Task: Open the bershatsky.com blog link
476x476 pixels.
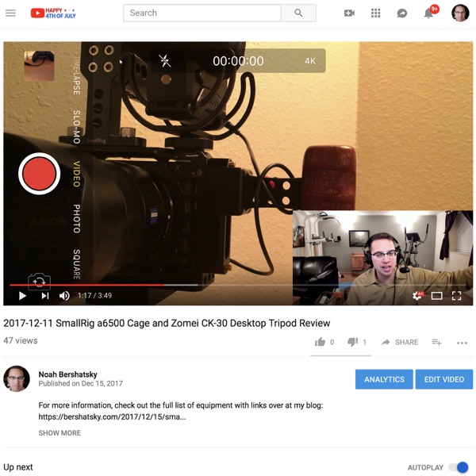Action: 112,416
